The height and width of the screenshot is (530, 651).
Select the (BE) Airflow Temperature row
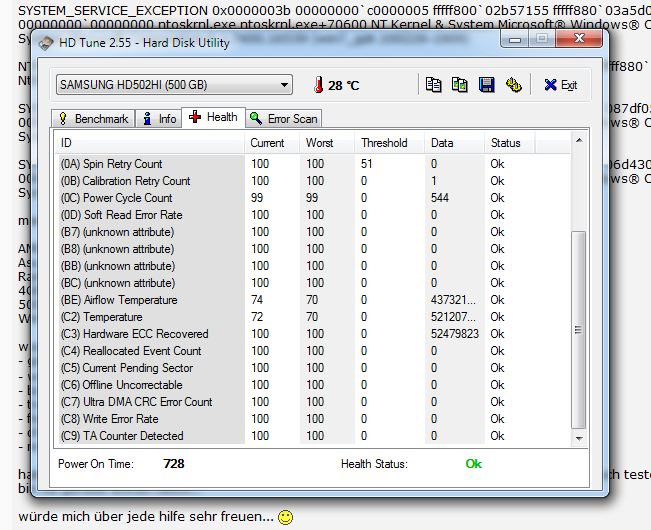(x=313, y=300)
